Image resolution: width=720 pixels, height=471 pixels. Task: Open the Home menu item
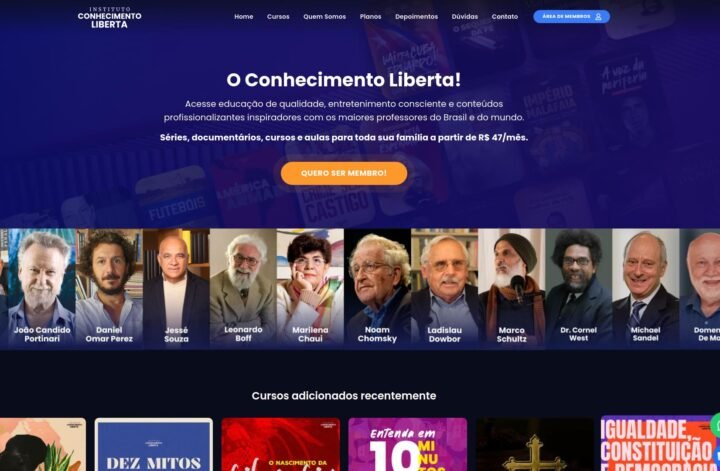[243, 17]
